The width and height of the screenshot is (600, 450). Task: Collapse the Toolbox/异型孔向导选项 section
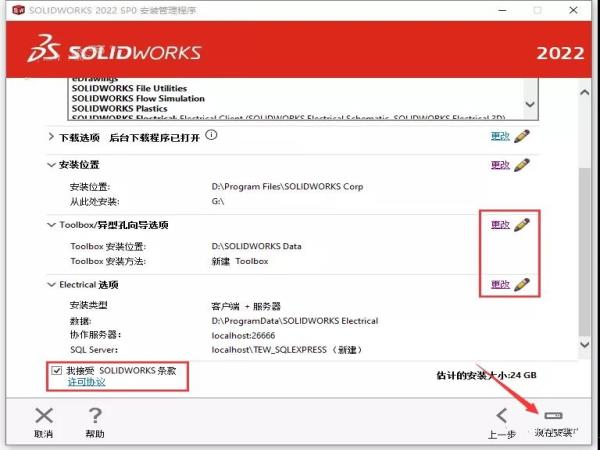click(x=51, y=226)
